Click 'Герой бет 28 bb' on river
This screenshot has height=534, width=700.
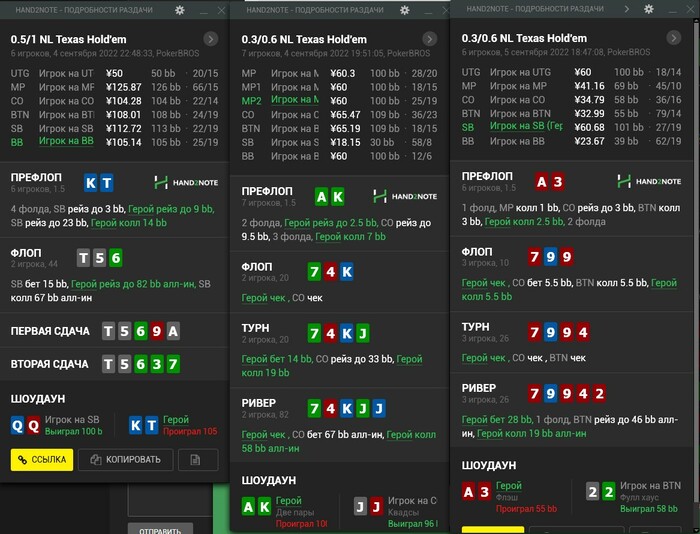point(497,420)
